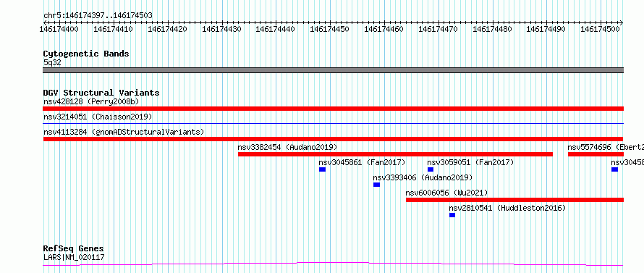Click the nsv4113284 gnomADStructuralVariants red bar
644x273 pixels.
333,139
